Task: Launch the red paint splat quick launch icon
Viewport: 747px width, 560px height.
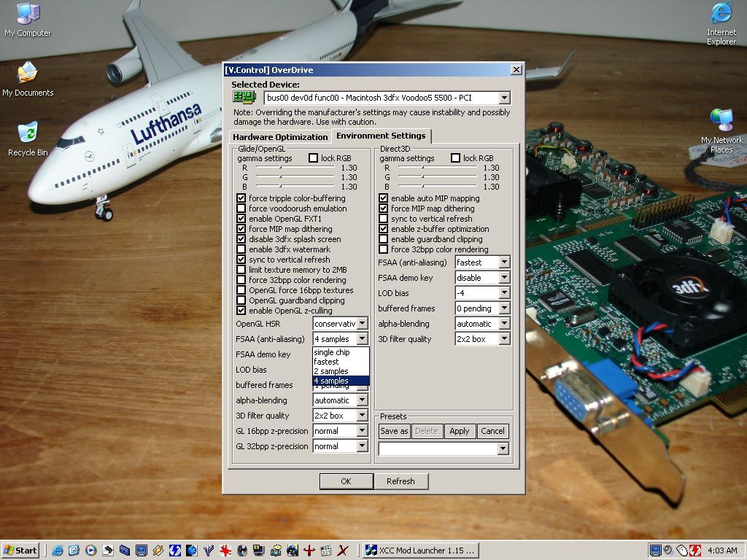Action: click(225, 551)
